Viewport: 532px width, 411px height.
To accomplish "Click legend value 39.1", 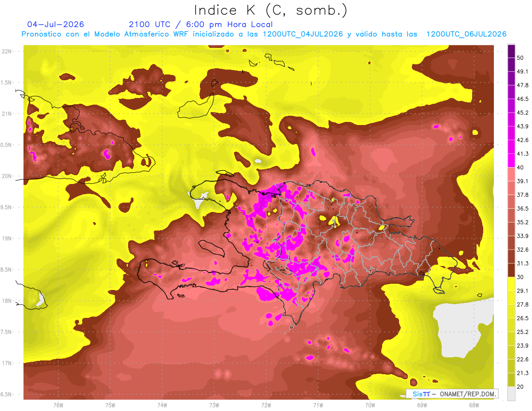I will point(523,181).
